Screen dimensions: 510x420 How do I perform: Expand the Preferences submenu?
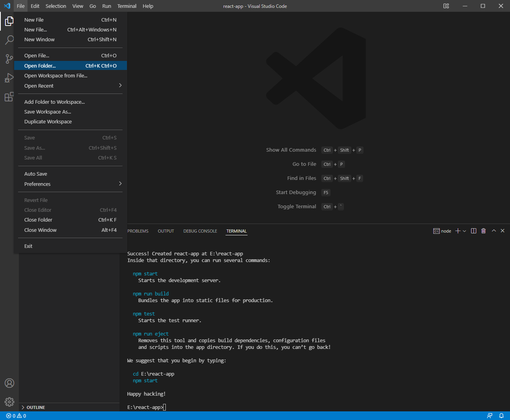coord(71,184)
